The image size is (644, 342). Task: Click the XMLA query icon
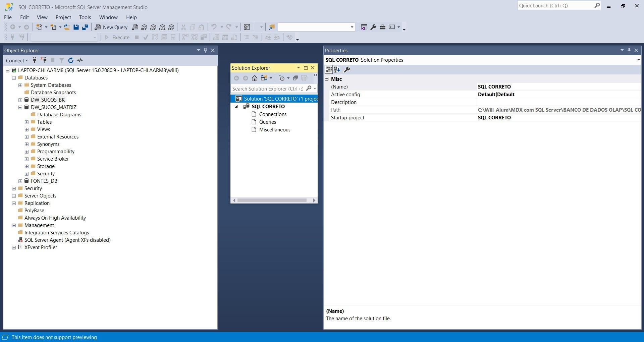coord(162,27)
